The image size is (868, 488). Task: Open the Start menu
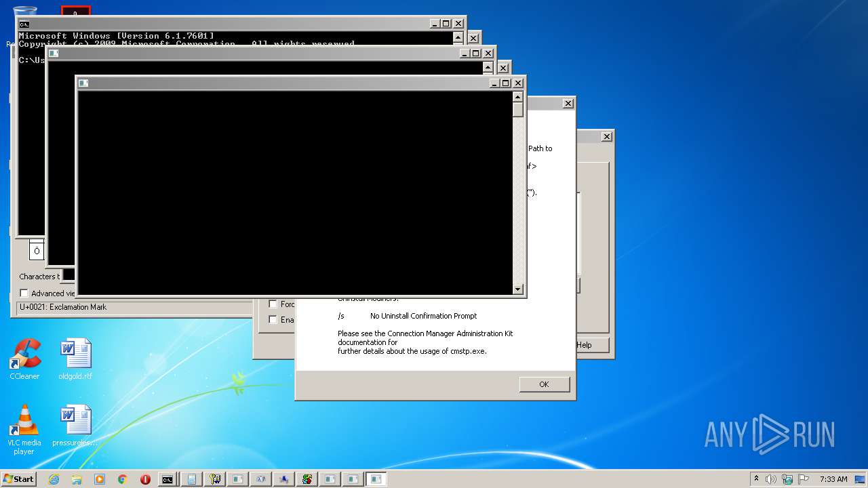(x=18, y=479)
